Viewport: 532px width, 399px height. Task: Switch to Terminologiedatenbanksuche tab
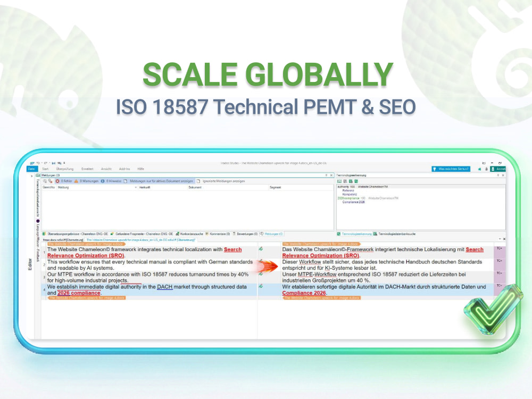point(394,234)
